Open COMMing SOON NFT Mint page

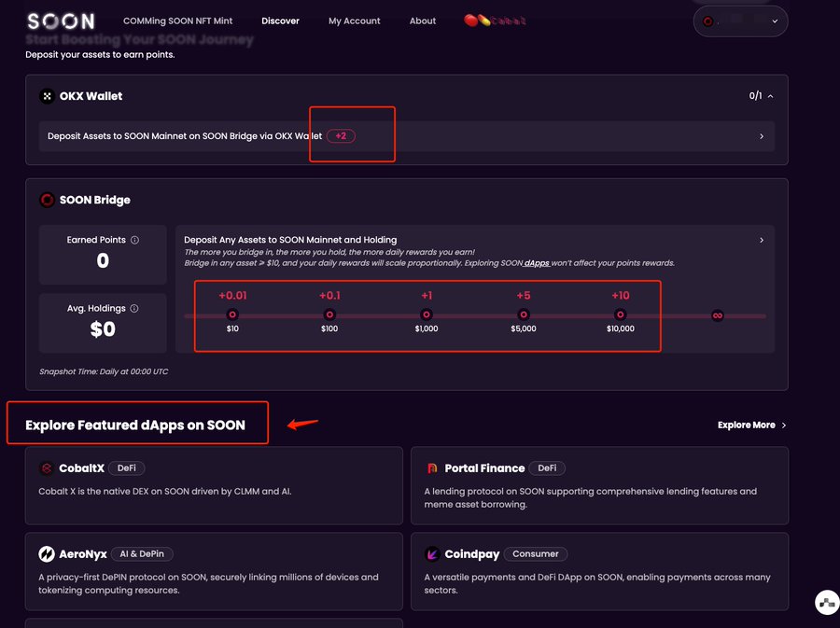pos(178,21)
